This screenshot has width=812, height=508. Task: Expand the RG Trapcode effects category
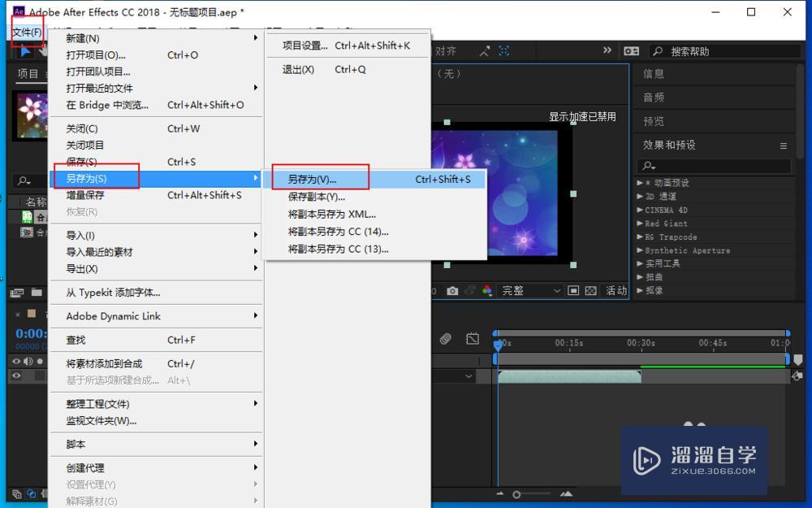click(640, 237)
